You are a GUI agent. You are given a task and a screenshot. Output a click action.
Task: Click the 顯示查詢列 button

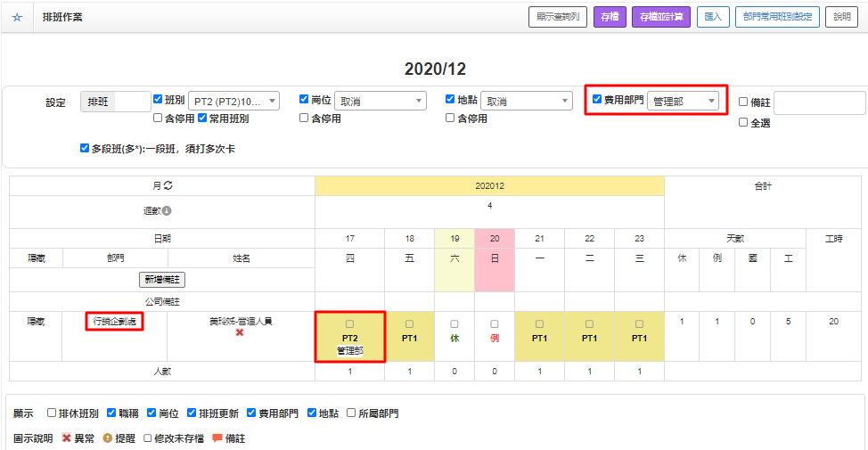558,17
